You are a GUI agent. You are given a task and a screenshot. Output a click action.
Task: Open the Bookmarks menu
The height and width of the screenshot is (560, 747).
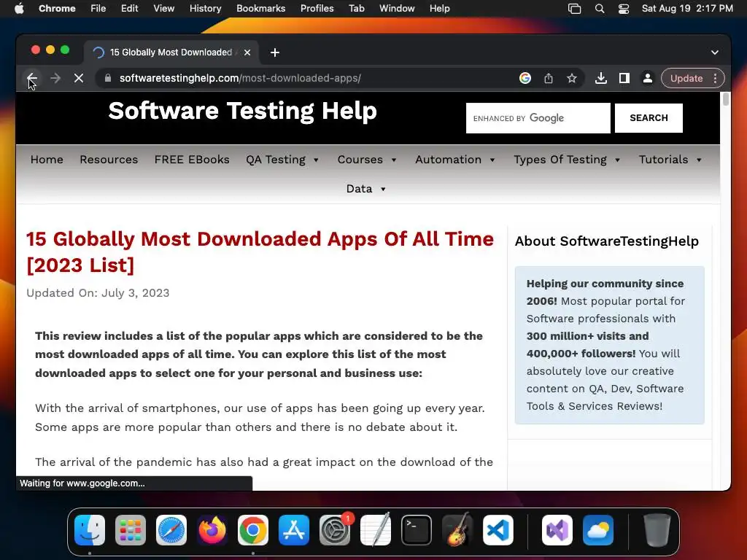(260, 9)
